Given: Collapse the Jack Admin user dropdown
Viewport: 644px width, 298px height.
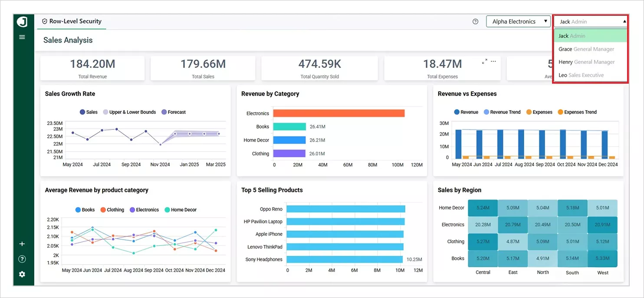Looking at the screenshot, I should [591, 21].
